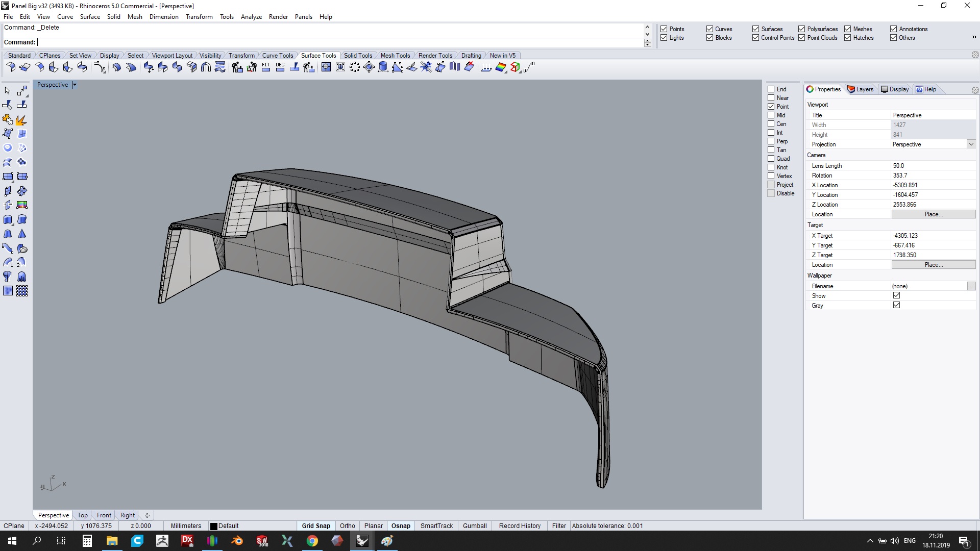Image resolution: width=980 pixels, height=551 pixels.
Task: Click the Explode tool in left sidebar
Action: tap(21, 120)
